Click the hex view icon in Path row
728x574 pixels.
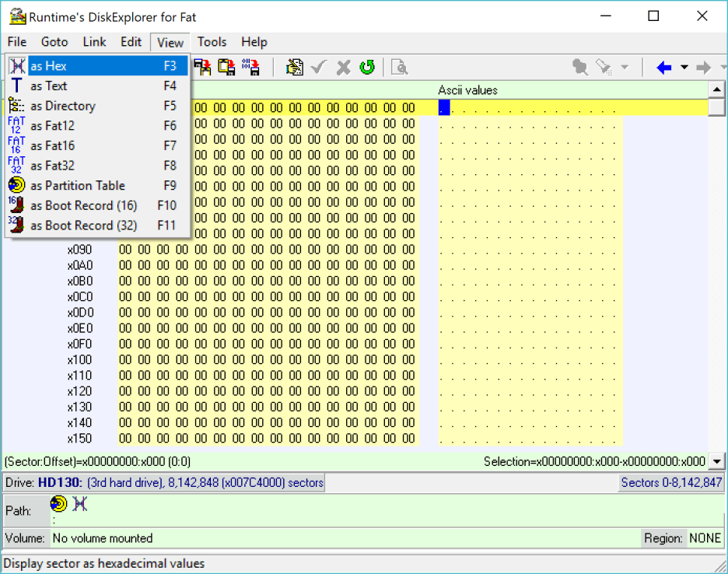point(79,504)
